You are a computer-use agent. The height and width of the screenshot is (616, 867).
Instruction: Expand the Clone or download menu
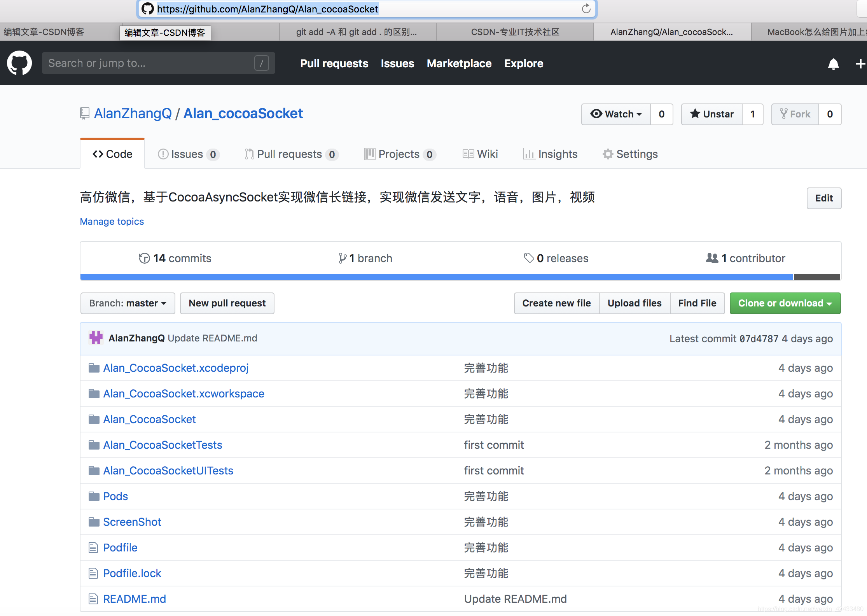[x=785, y=303]
